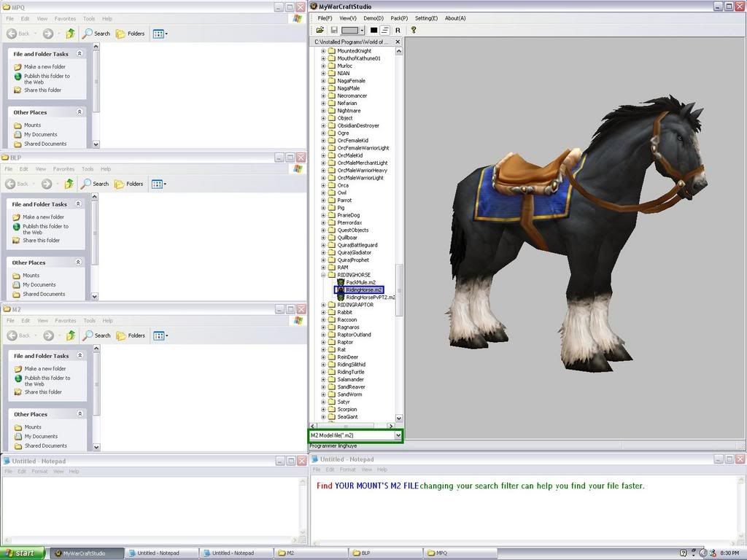
Task: Click Make a new folder in MPQ window
Action: tap(44, 66)
